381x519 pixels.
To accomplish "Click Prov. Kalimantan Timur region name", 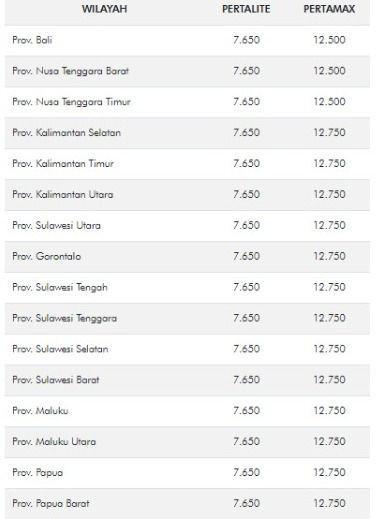I will pos(63,164).
